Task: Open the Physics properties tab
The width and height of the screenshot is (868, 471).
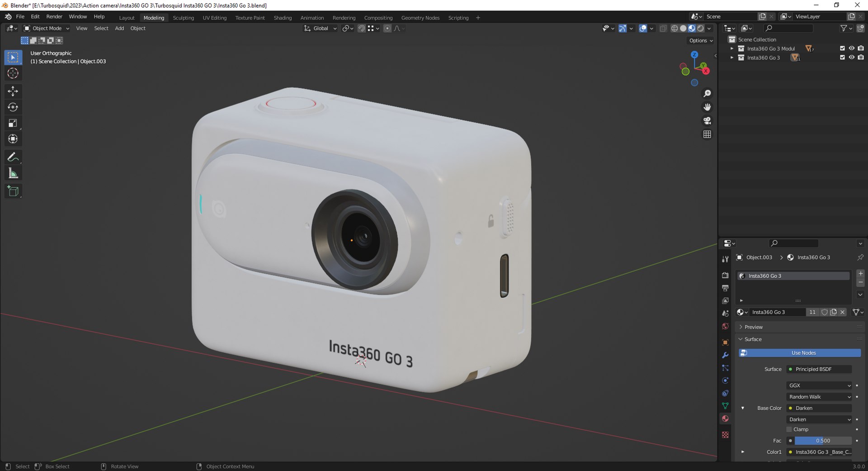Action: point(725,381)
